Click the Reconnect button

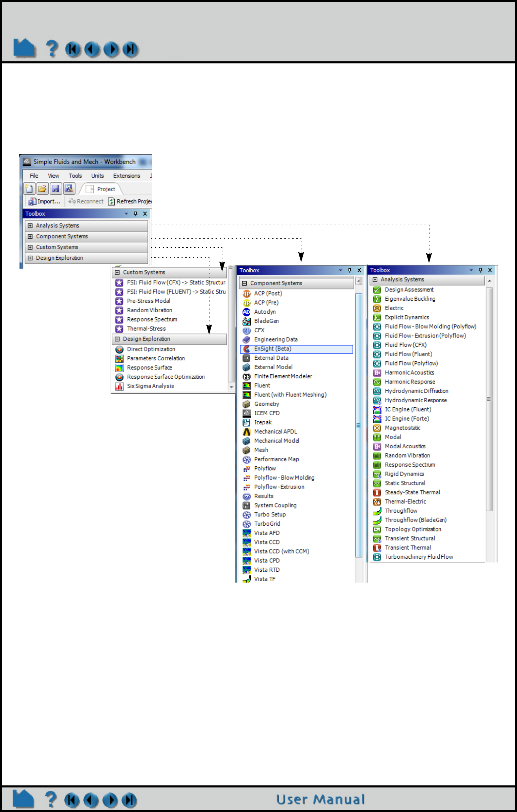(86, 201)
